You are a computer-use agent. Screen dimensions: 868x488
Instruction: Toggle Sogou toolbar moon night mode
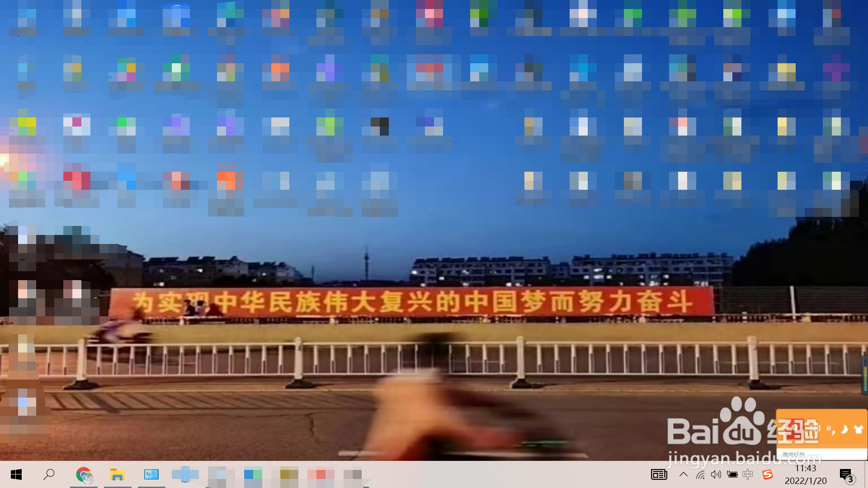point(844,429)
